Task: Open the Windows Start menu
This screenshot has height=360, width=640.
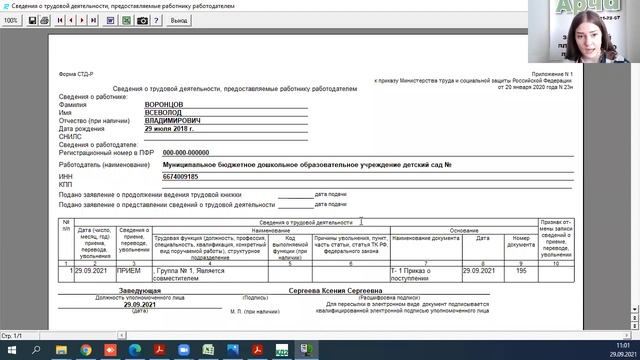Action: 12,350
